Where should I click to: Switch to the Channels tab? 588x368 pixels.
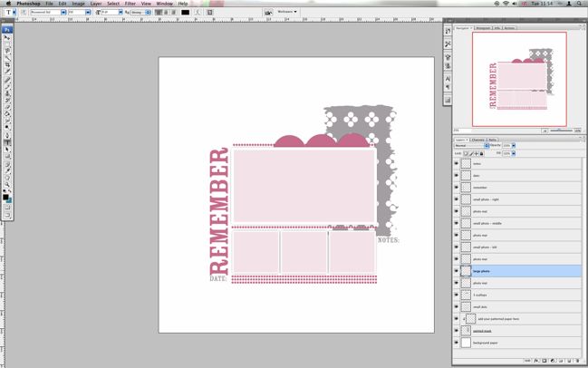[x=477, y=140]
